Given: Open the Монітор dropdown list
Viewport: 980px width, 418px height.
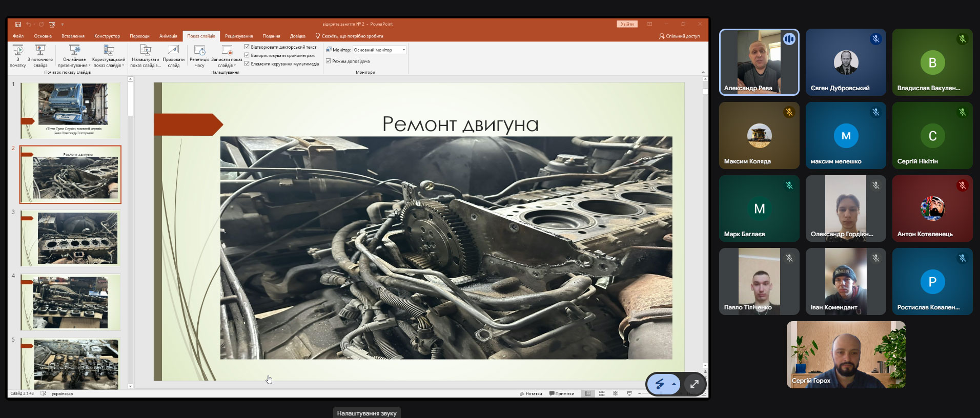Looking at the screenshot, I should tap(403, 50).
